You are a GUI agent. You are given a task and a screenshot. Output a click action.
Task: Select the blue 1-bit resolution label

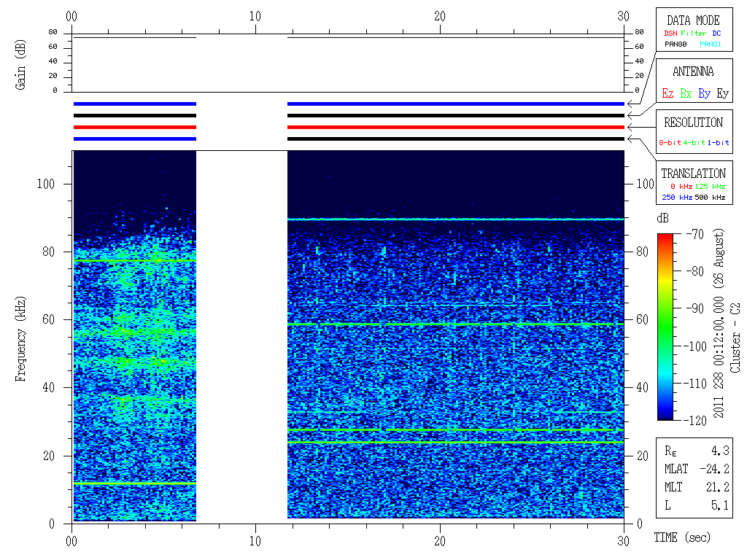tap(718, 142)
